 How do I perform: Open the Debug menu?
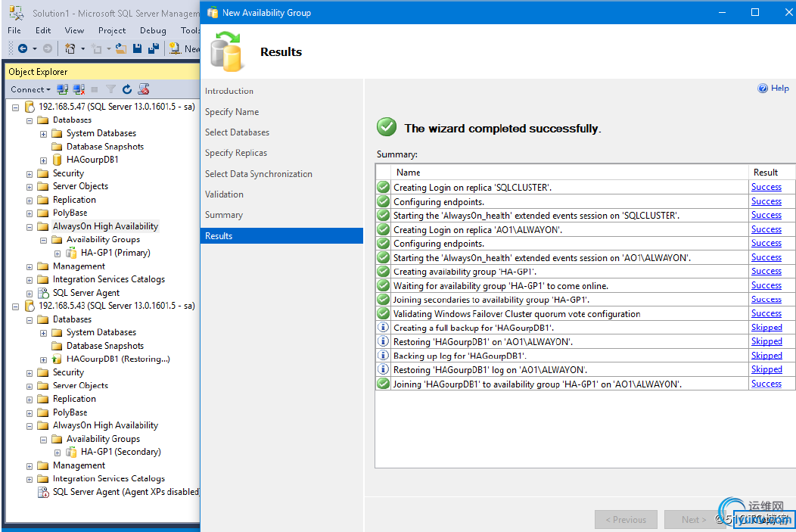click(153, 30)
